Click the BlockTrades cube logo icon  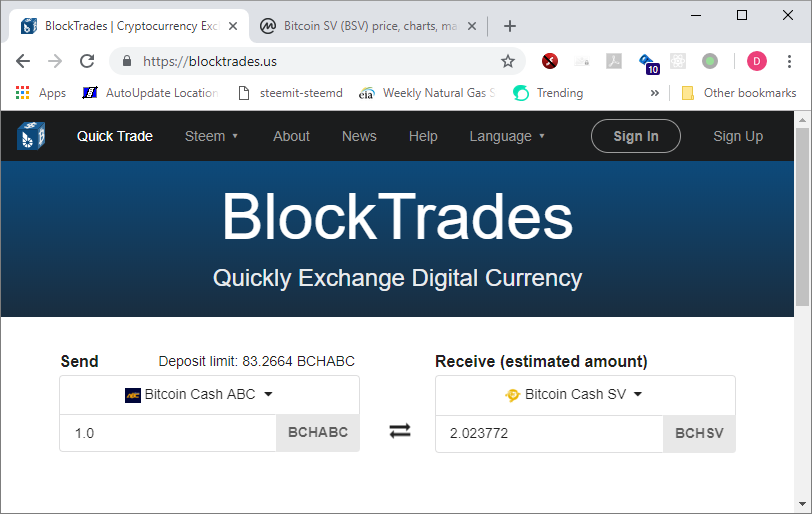point(31,136)
